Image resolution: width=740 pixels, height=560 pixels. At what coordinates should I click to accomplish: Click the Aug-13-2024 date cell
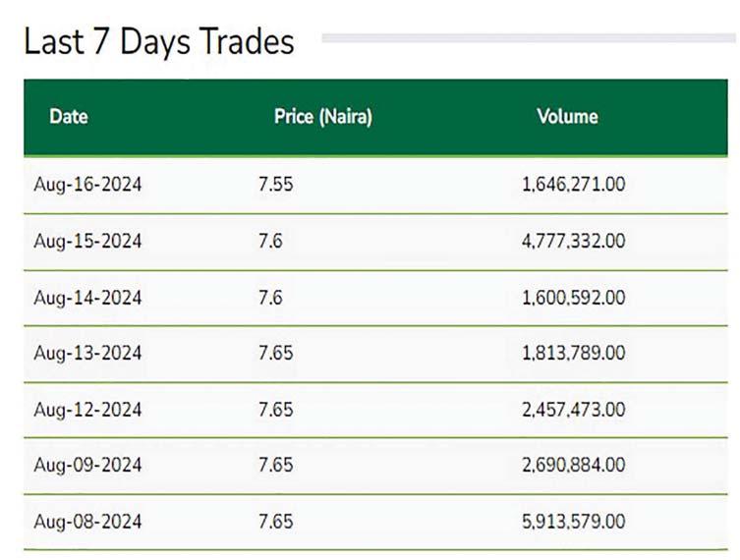click(x=87, y=353)
